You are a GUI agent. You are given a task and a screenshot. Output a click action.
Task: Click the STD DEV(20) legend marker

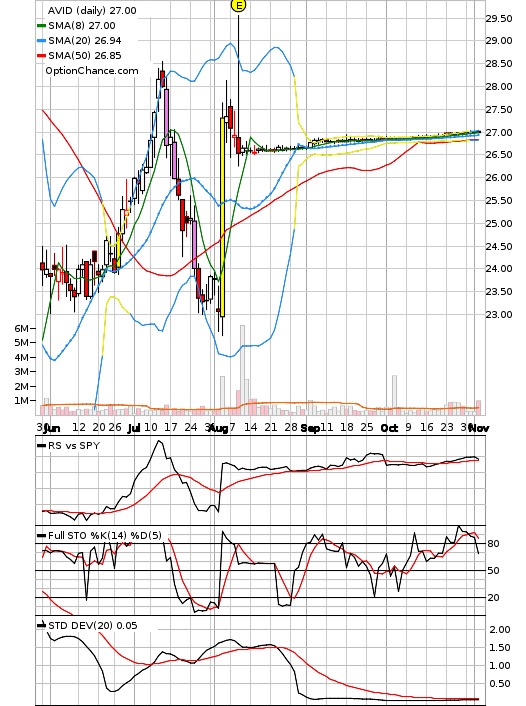pyautogui.click(x=41, y=625)
